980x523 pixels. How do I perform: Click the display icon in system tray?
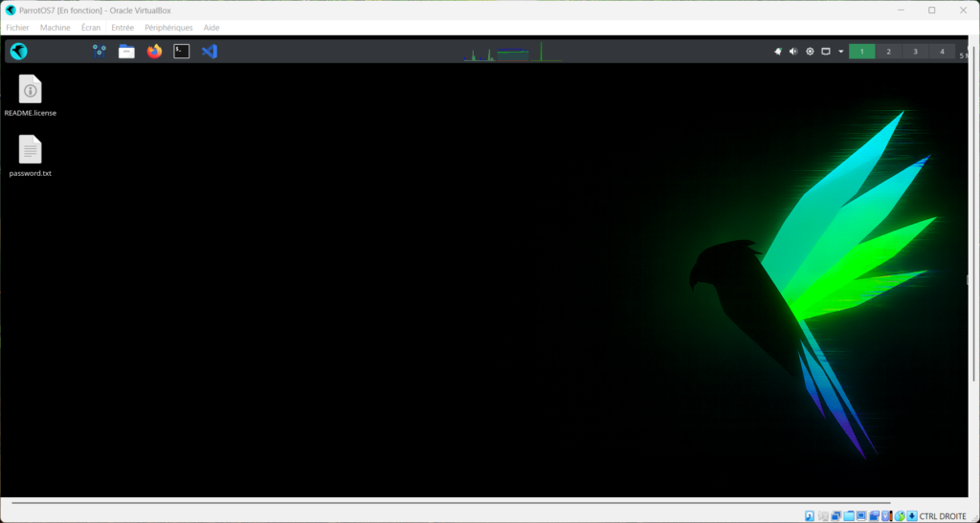(x=825, y=52)
